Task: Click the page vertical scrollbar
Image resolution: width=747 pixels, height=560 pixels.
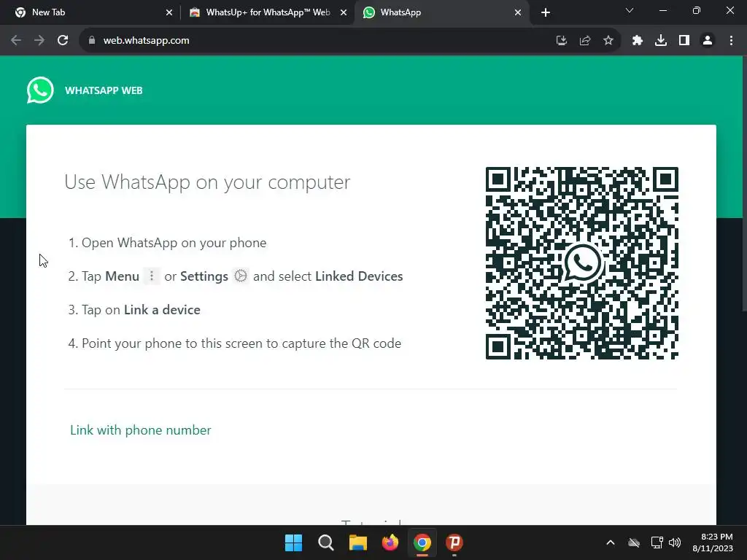Action: (744, 184)
